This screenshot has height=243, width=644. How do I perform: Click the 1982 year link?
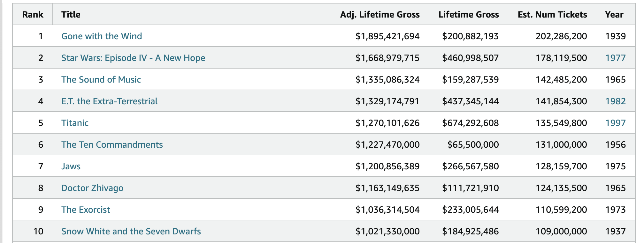(615, 101)
